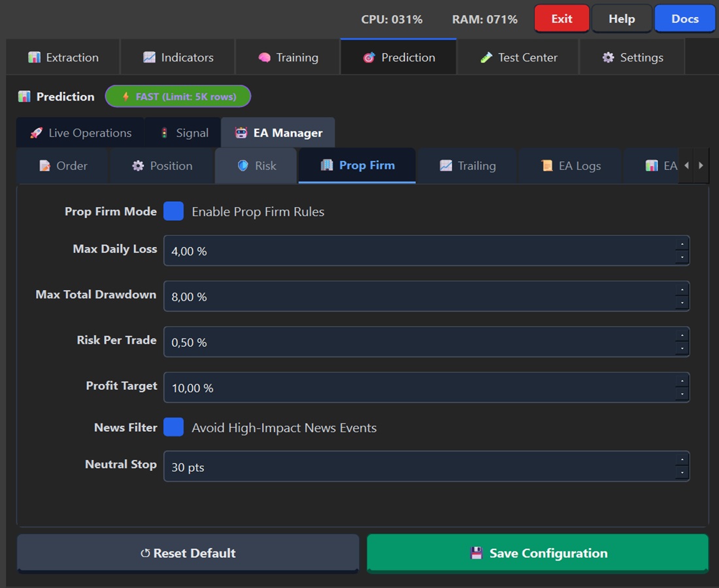Click the shield icon on Risk tab

242,166
